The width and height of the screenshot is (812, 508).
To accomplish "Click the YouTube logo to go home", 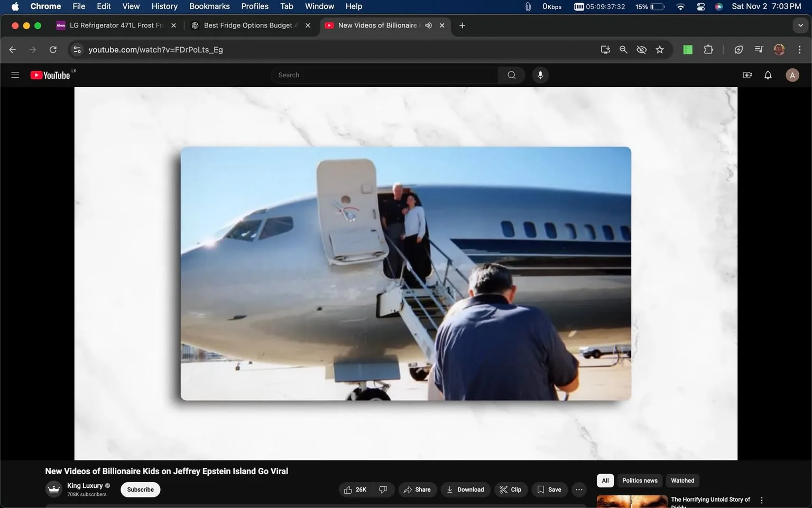I will (x=51, y=75).
